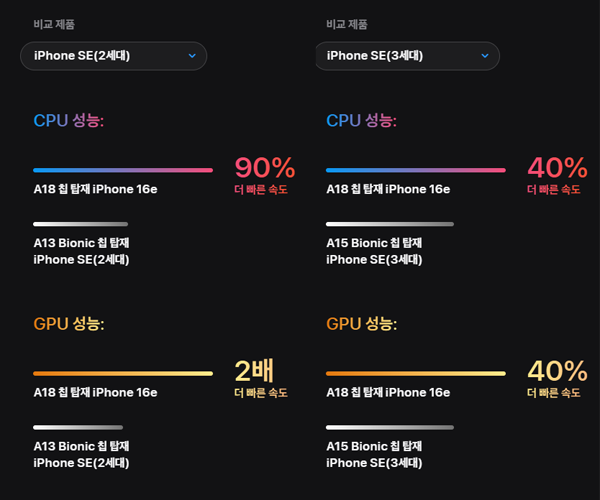Click the A15 Bionic gray GPU bar
This screenshot has width=600, height=500.
coord(390,427)
